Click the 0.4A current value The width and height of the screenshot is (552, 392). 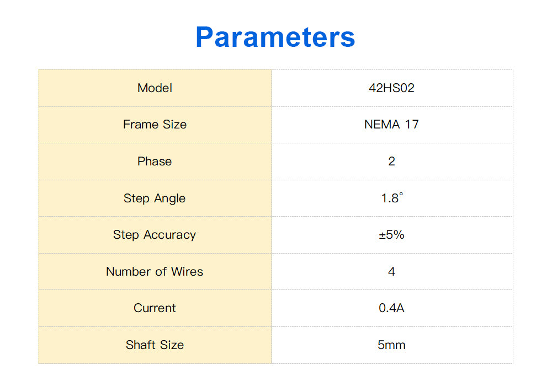(x=391, y=308)
